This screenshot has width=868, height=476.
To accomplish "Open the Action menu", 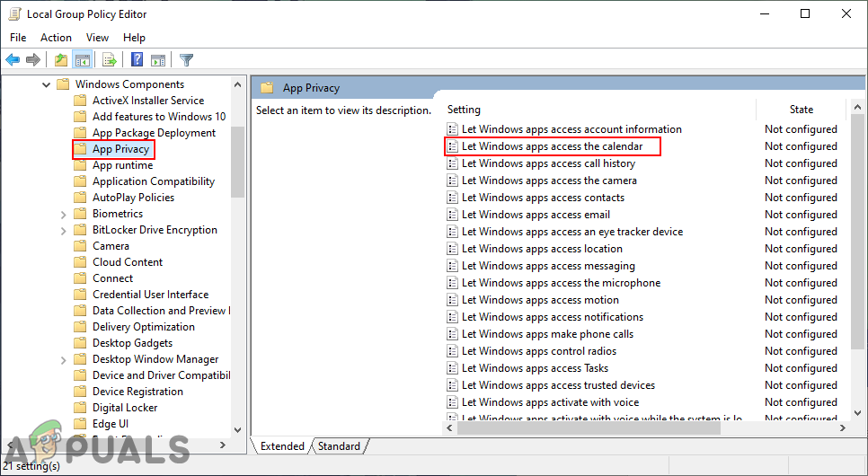I will click(56, 37).
